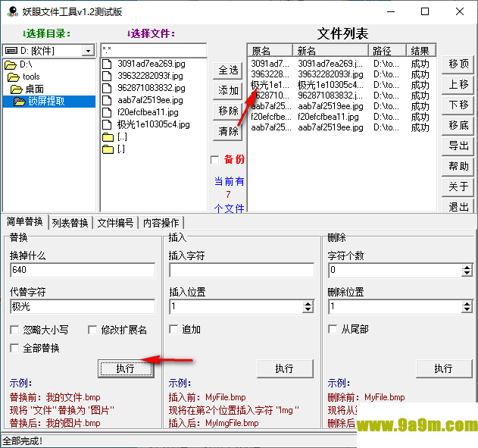Click the 导出 button

pos(458,146)
